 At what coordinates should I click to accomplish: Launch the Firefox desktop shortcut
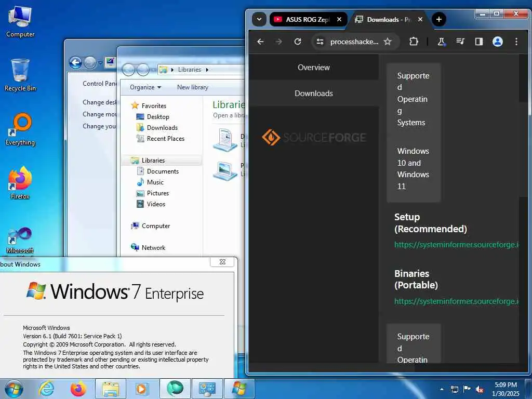[20, 183]
